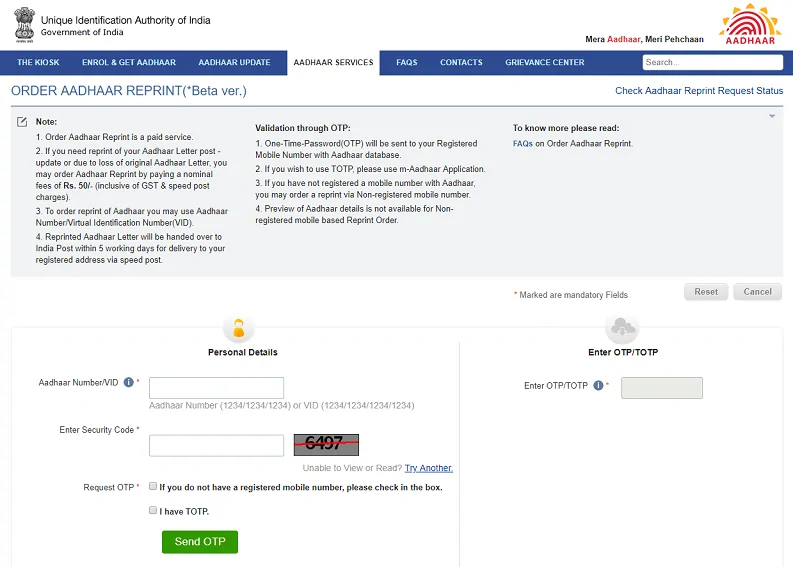Click the Reset button
The width and height of the screenshot is (793, 567).
706,292
